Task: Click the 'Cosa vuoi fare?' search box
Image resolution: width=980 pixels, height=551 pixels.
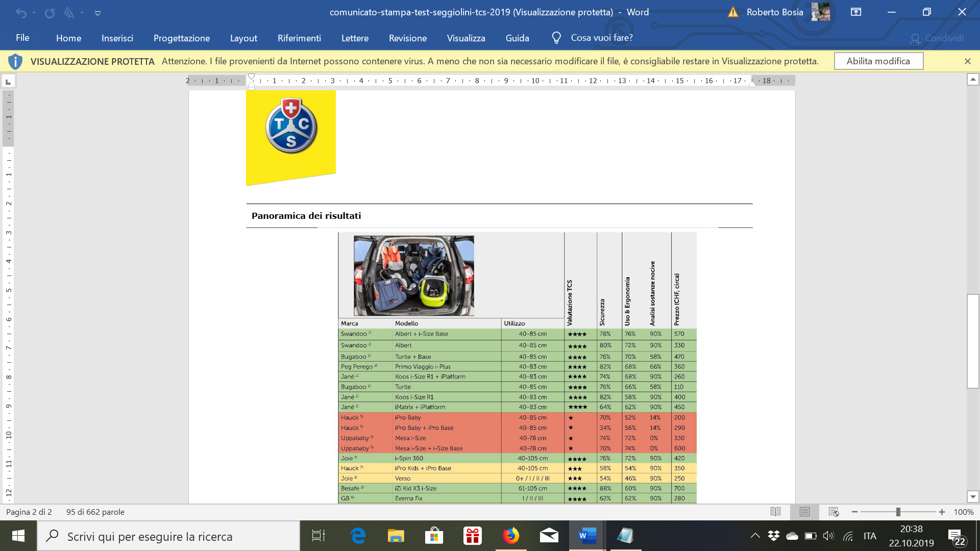Action: pos(602,38)
